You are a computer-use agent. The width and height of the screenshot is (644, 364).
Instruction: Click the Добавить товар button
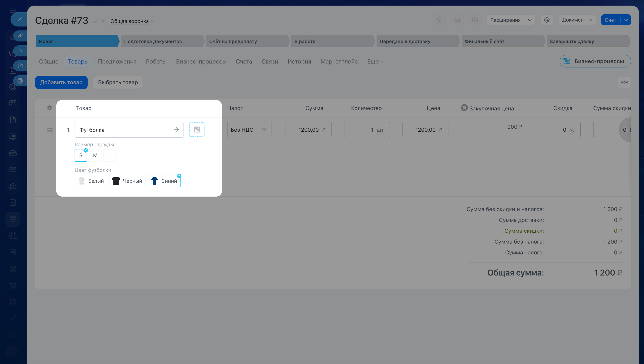(61, 82)
